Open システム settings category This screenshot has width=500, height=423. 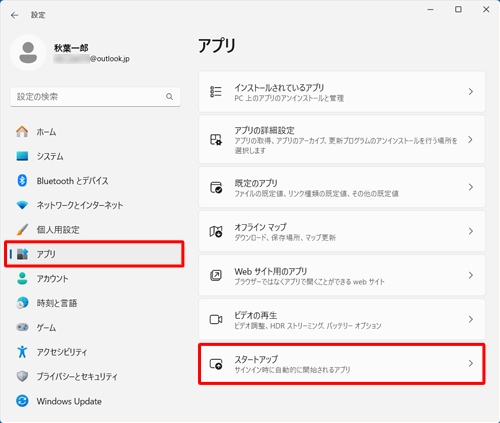94,156
